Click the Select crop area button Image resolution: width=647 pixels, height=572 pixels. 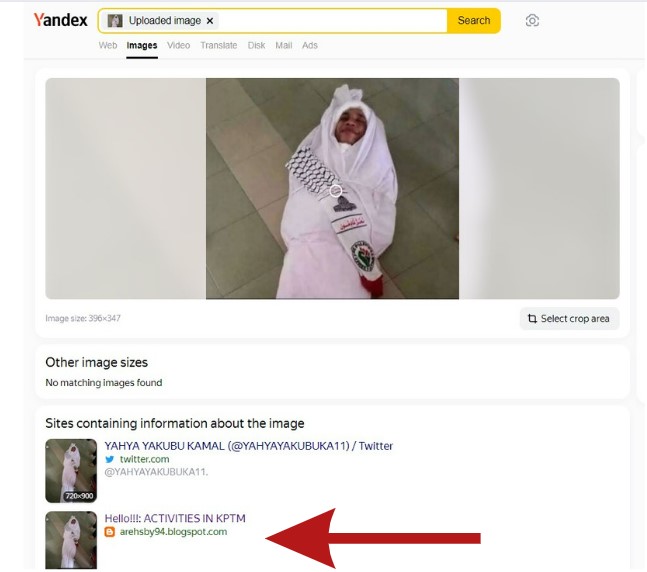click(569, 319)
